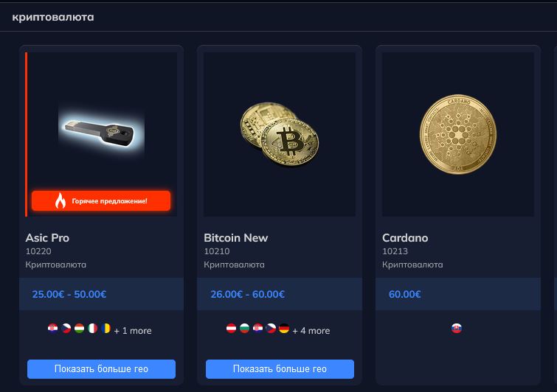Open the Bitcoin New offer title
Viewport: 557px width, 392px height.
(x=235, y=238)
